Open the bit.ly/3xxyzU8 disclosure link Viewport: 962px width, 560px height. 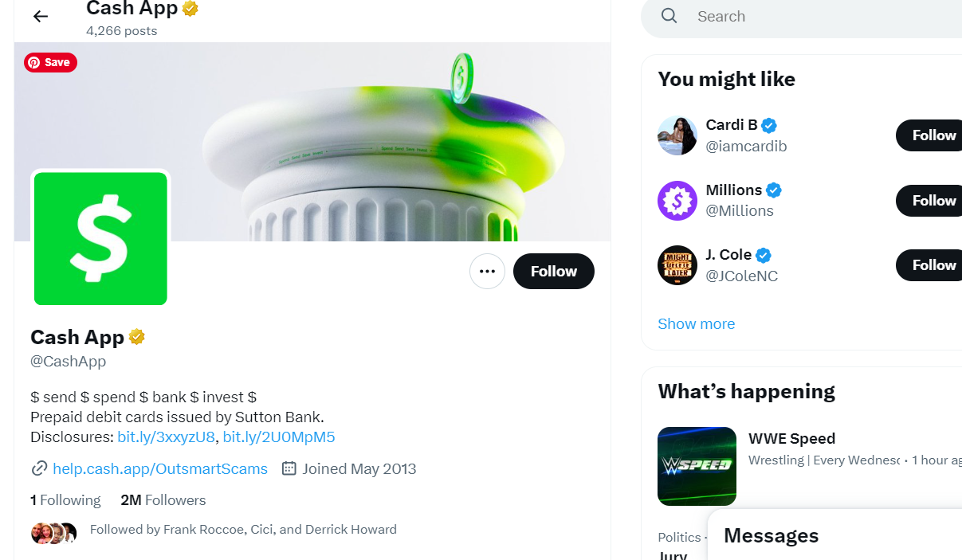(x=166, y=437)
